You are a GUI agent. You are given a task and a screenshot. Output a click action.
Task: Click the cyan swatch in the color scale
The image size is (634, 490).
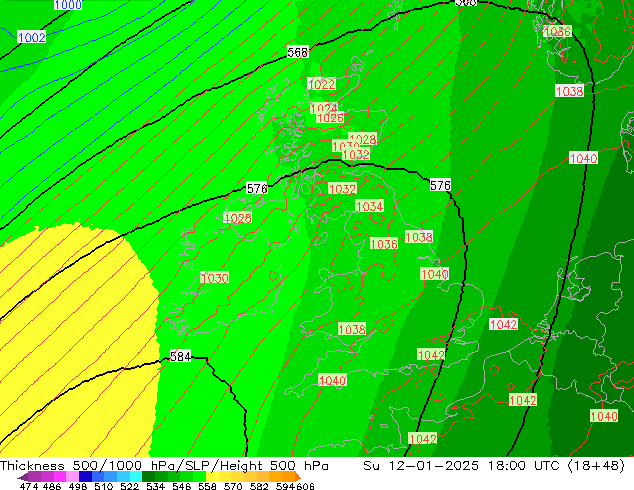click(x=136, y=476)
